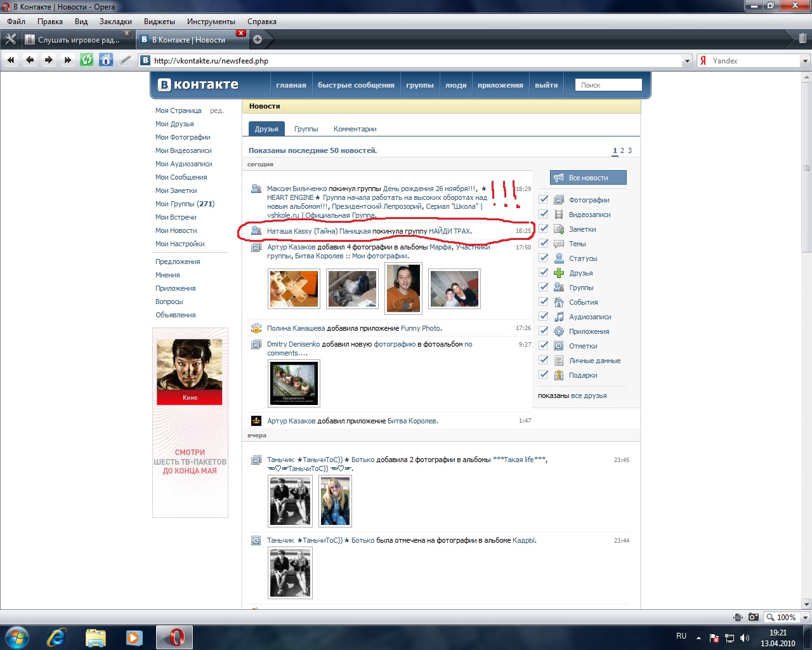Click the Подарки gift icon
812x650 pixels.
click(x=559, y=375)
